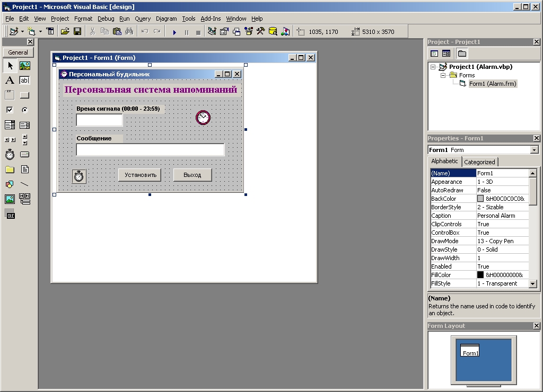Screen dimensions: 543x392
Task: Select the CheckBox tool in the toolbox
Action: pos(9,110)
